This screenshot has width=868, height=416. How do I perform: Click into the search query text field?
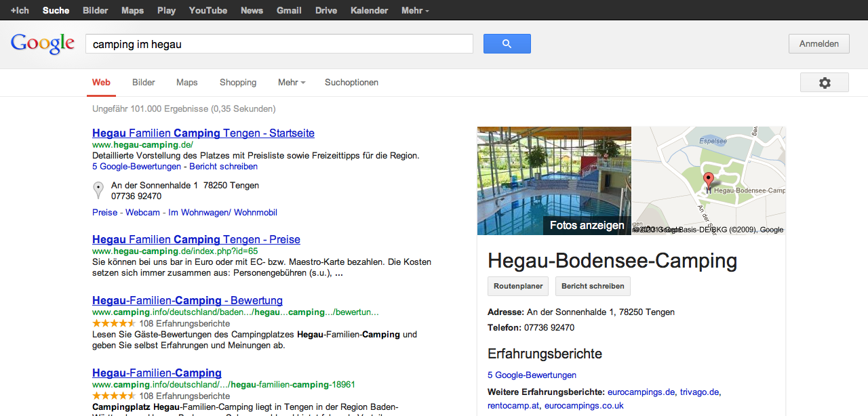point(279,44)
